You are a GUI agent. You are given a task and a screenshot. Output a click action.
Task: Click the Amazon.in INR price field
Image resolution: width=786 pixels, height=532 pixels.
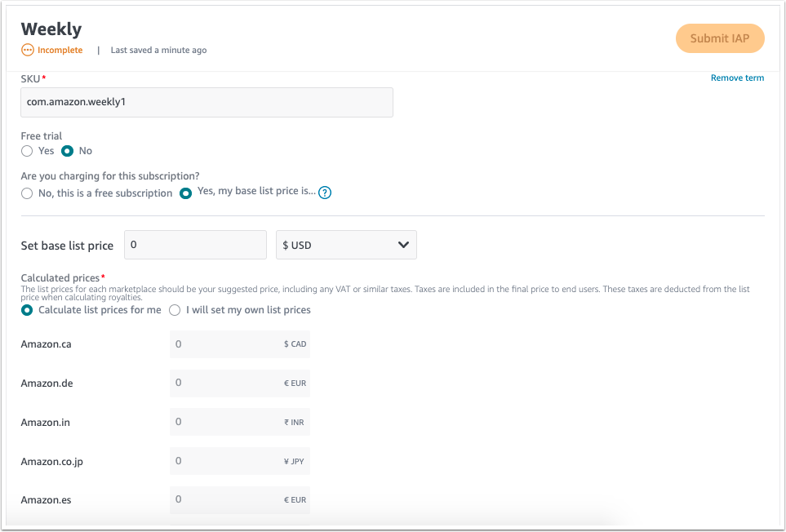tap(240, 423)
